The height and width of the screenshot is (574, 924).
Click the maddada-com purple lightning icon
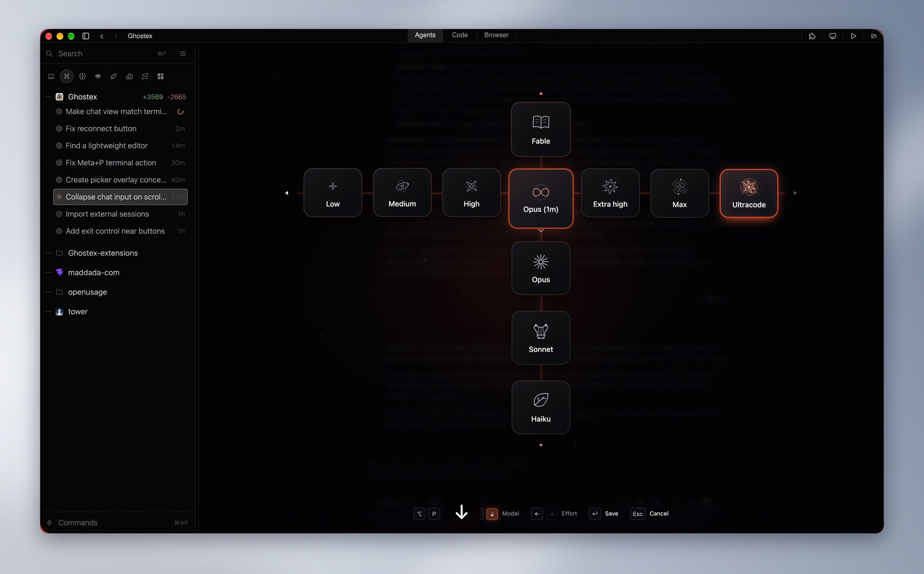pyautogui.click(x=59, y=272)
